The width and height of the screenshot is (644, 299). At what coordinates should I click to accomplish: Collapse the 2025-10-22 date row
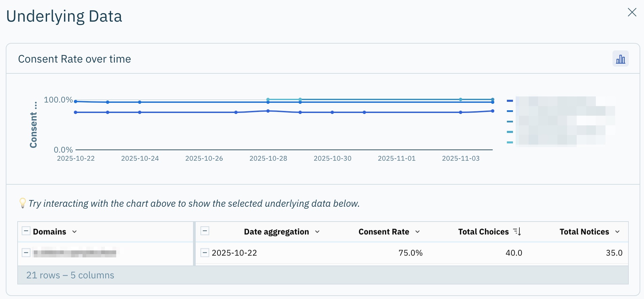205,253
